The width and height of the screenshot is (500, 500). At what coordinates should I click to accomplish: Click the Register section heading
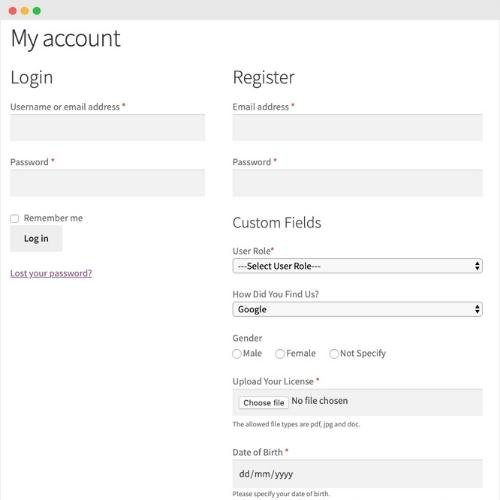[x=264, y=78]
